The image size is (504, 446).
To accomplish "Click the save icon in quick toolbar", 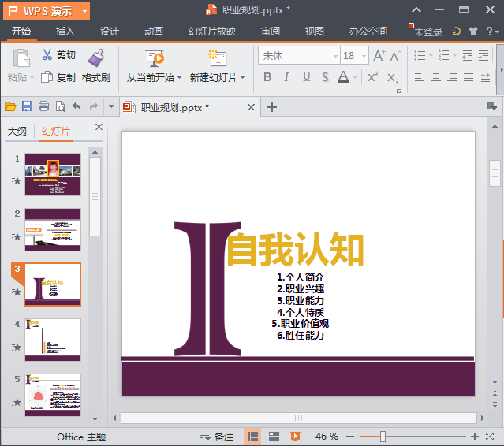I will click(27, 107).
